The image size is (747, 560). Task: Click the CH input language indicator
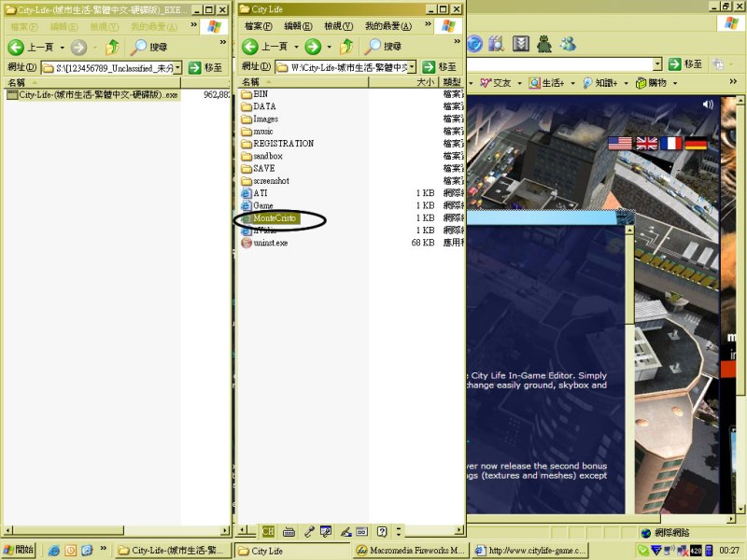(268, 531)
